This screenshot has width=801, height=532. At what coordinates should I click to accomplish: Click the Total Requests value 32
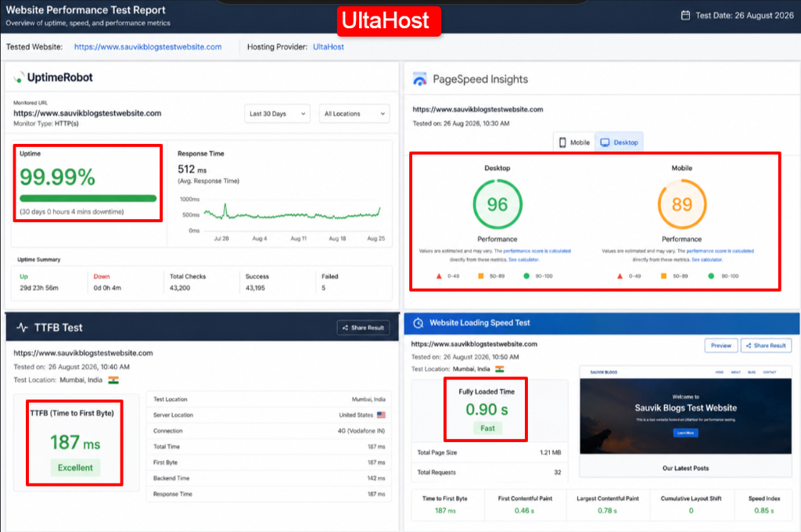(557, 473)
